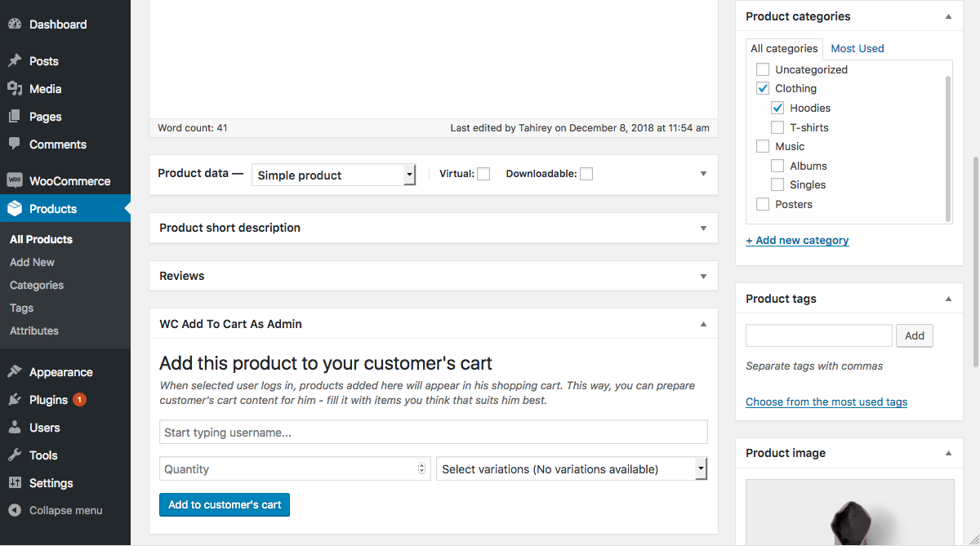The image size is (980, 546).
Task: Toggle the Product data panel arrow
Action: tap(704, 174)
